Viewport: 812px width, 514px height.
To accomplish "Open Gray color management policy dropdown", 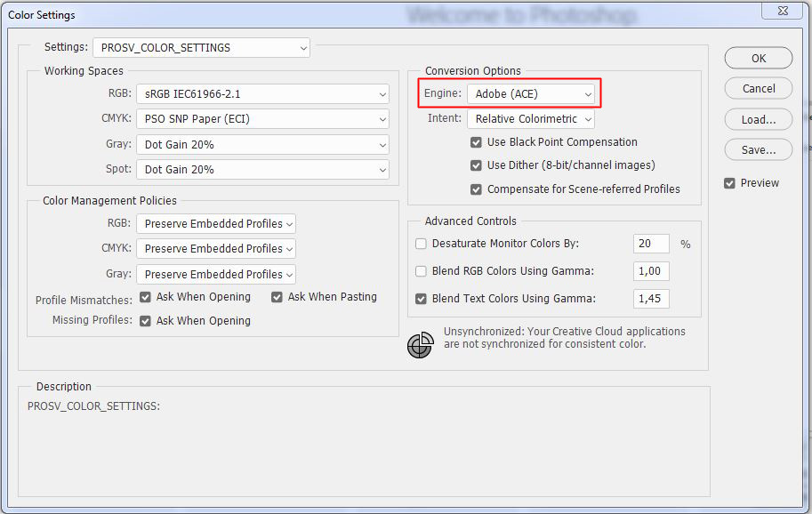I will pyautogui.click(x=216, y=274).
